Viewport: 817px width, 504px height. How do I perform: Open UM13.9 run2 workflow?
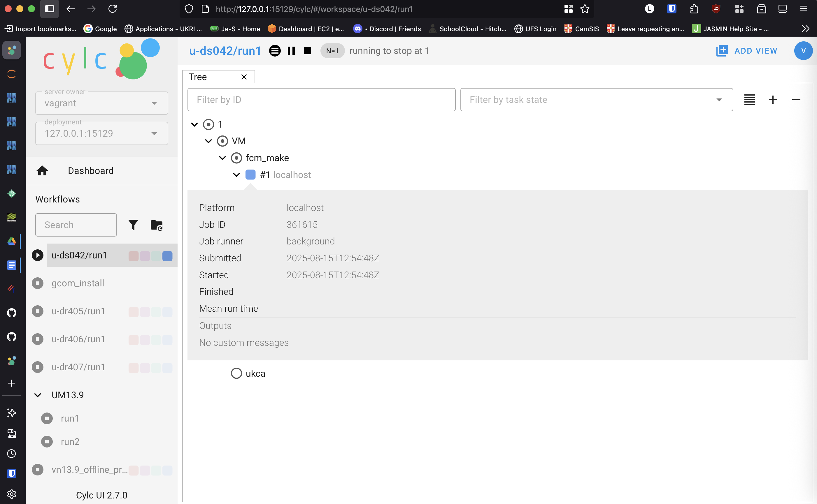click(70, 442)
